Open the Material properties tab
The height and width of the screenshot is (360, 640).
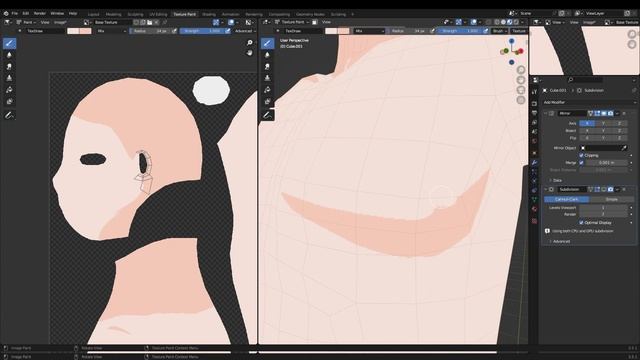tap(534, 209)
